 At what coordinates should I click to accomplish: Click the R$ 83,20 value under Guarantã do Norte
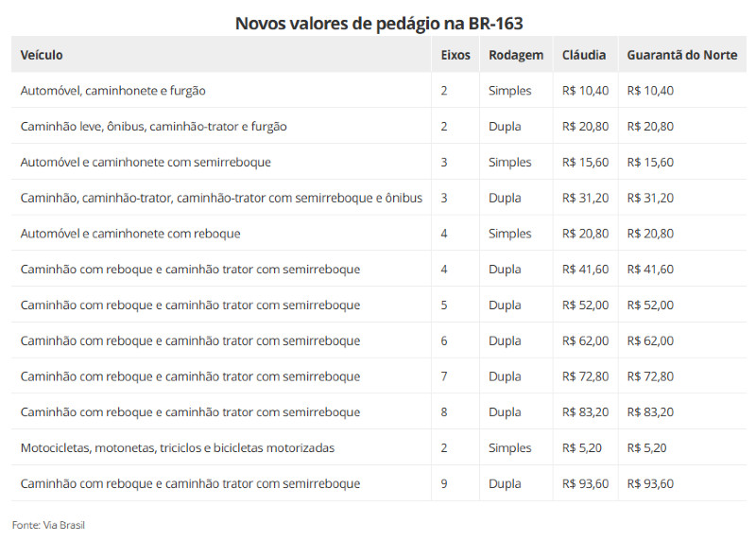coord(650,412)
